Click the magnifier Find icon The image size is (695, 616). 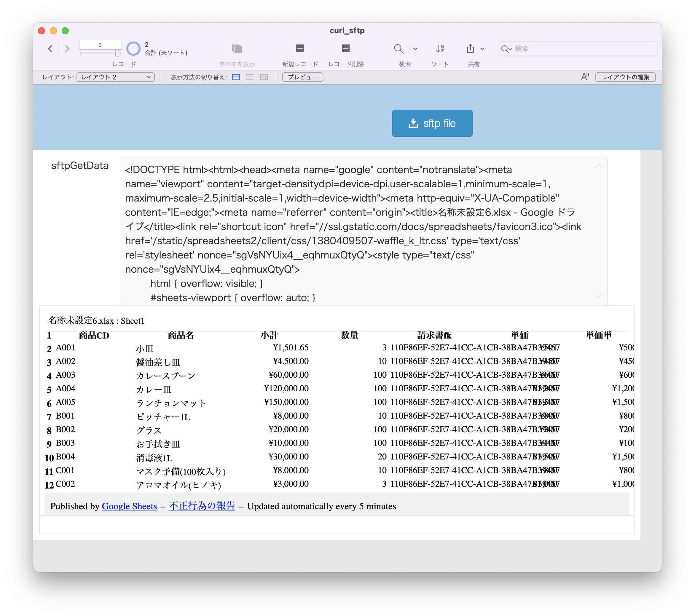(398, 49)
